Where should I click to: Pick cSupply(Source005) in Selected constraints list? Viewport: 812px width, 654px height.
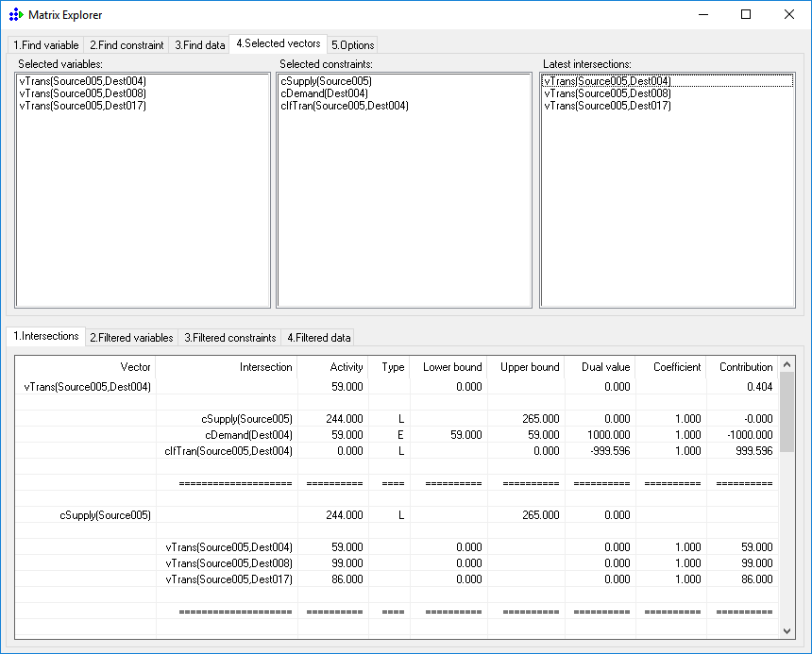(x=326, y=81)
